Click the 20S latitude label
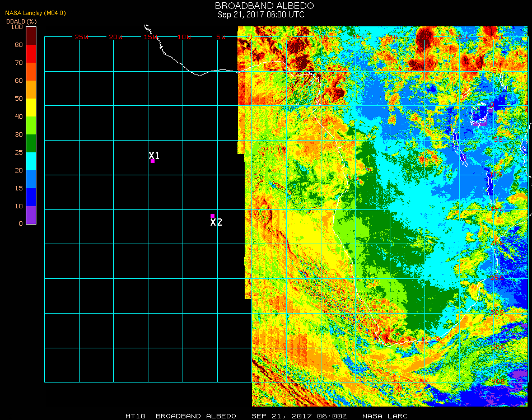Screen dimensions: 532x420 pos(497,243)
